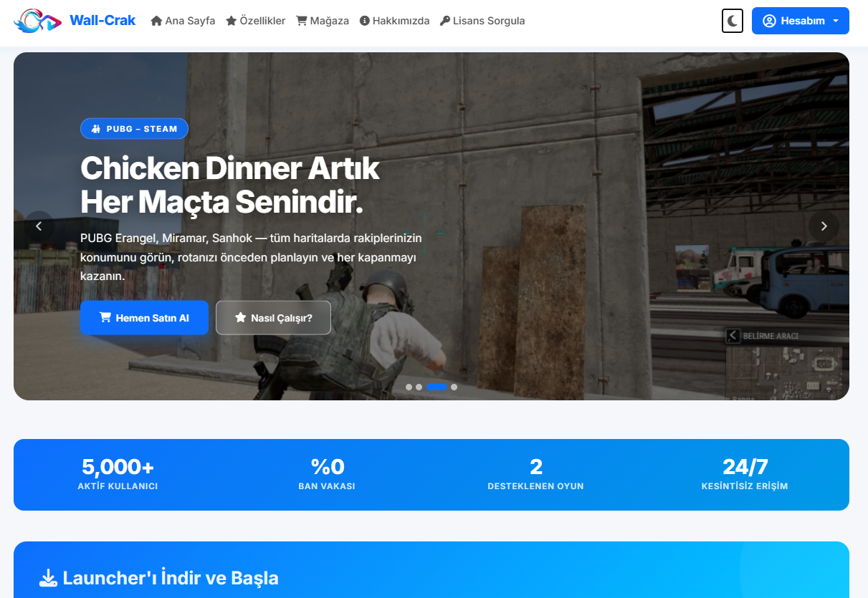Click the Nasıl Çalışır? button

273,318
